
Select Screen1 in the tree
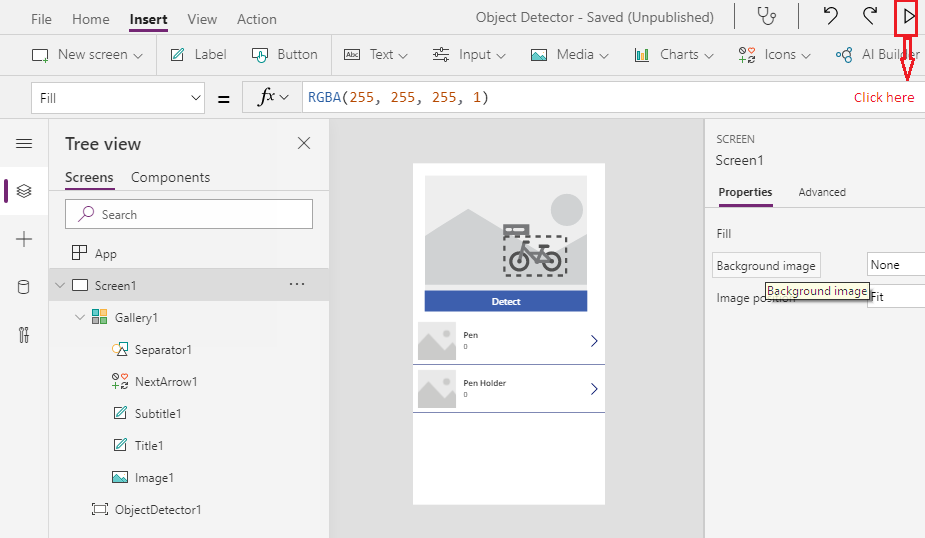click(x=116, y=286)
